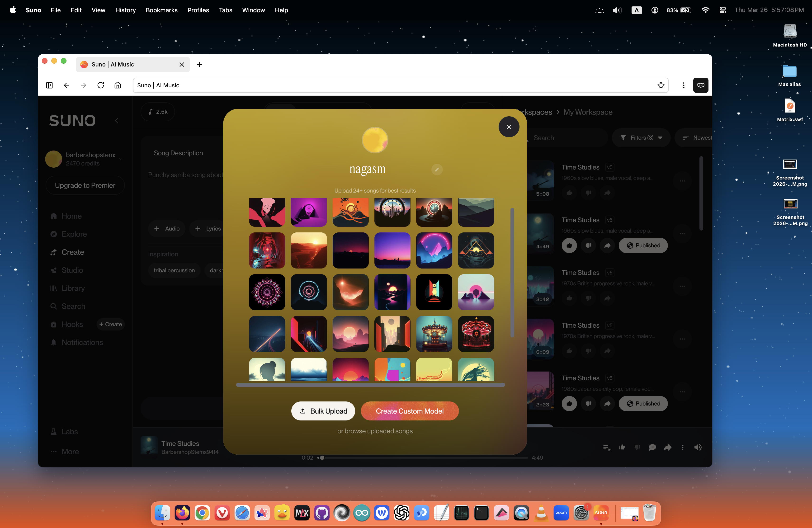Collapse the Suno sidebar with chevron

(117, 120)
